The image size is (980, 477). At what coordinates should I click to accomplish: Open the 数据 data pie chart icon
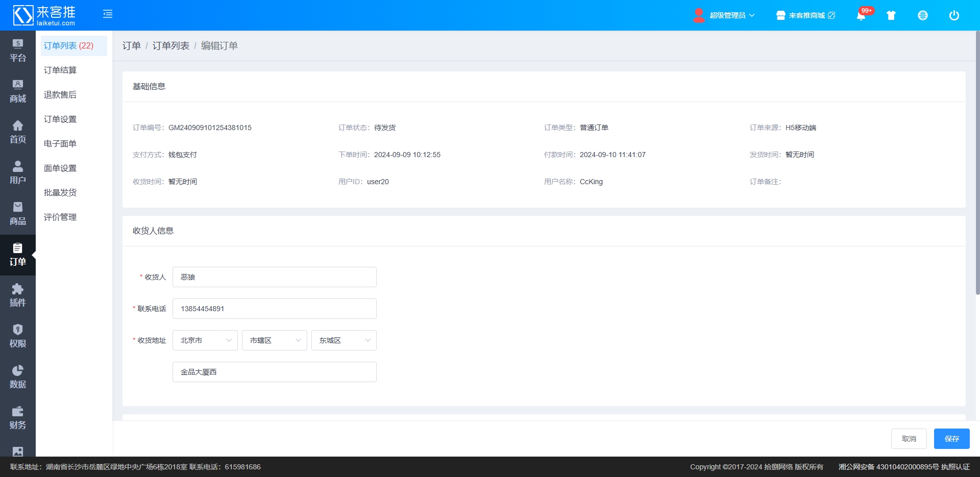point(18,377)
